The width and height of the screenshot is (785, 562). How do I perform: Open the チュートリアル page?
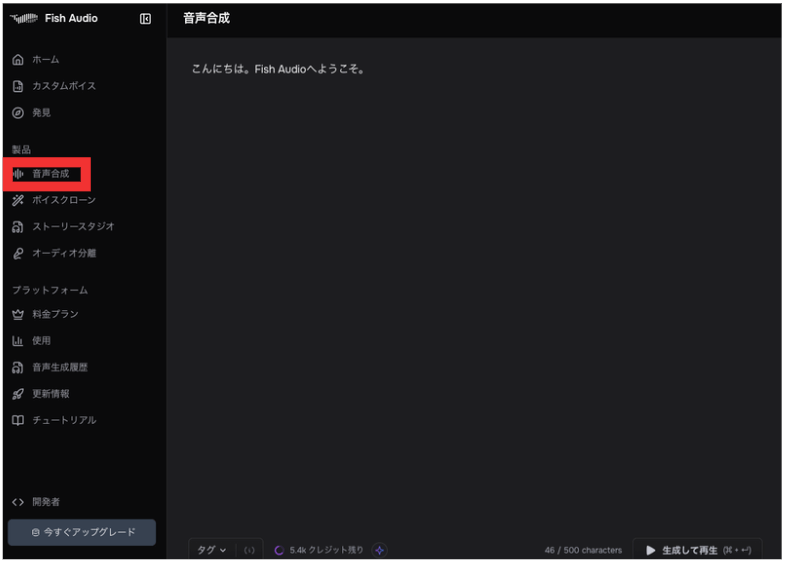click(x=62, y=421)
